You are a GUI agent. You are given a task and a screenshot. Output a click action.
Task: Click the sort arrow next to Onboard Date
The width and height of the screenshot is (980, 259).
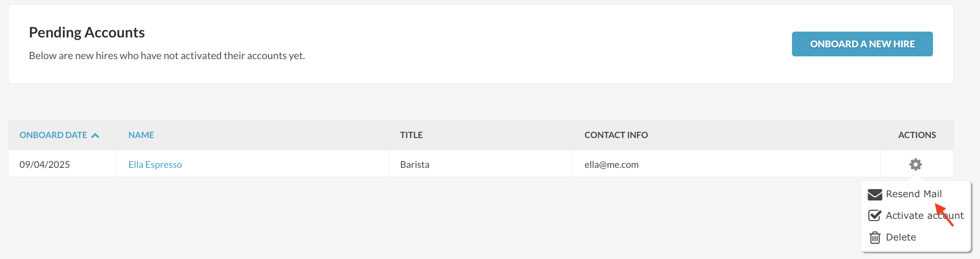point(95,135)
